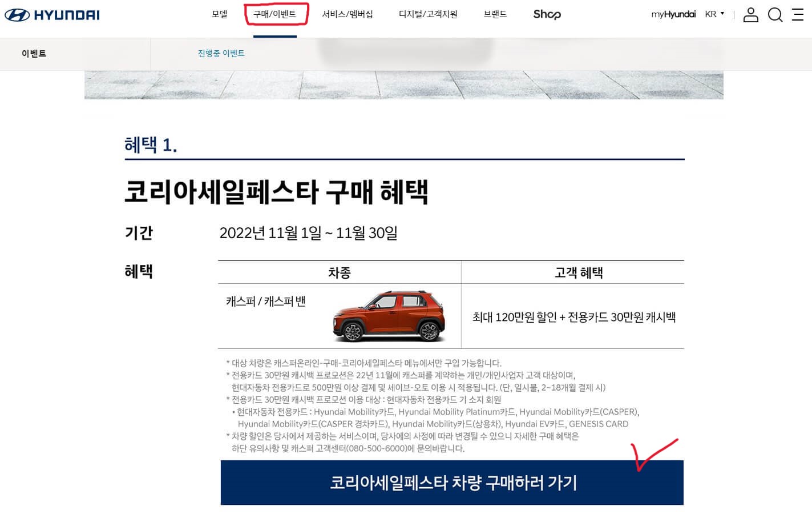Image resolution: width=812 pixels, height=518 pixels.
Task: Click the 코리아세일페스타 구매 혜택 title
Action: click(x=276, y=192)
